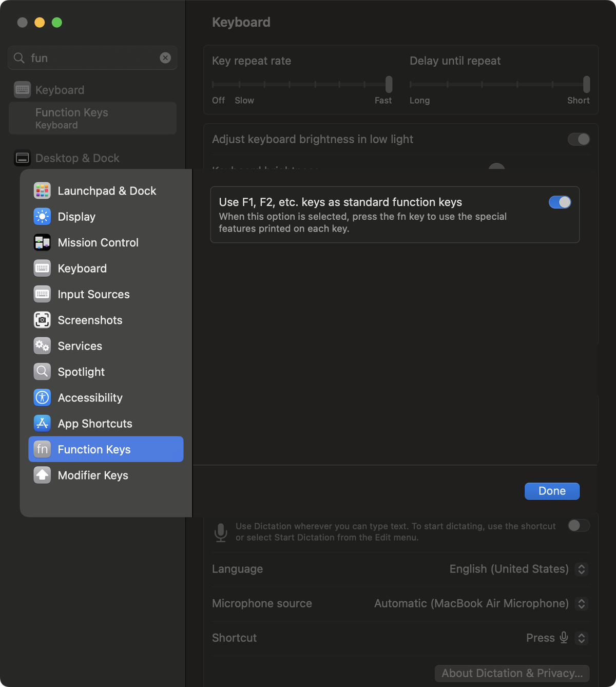Click the Done button
The height and width of the screenshot is (687, 616).
pyautogui.click(x=552, y=491)
